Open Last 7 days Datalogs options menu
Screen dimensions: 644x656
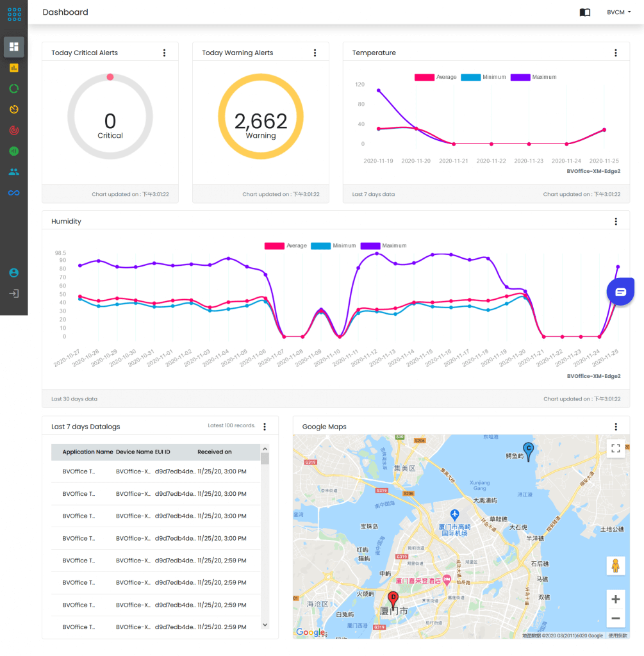(x=265, y=427)
